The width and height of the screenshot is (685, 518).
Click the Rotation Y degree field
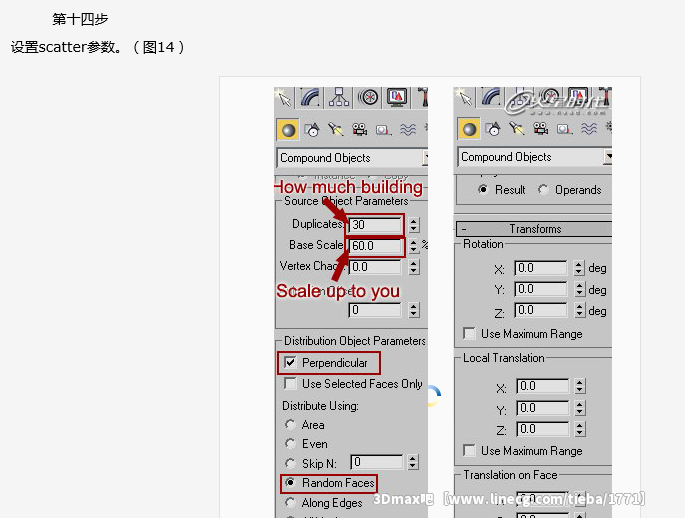click(541, 289)
